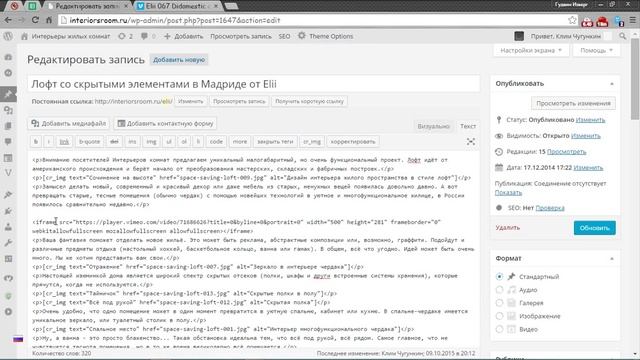Select the Изображение format radio
Image resolution: width=640 pixels, height=360 pixels.
pyautogui.click(x=499, y=316)
